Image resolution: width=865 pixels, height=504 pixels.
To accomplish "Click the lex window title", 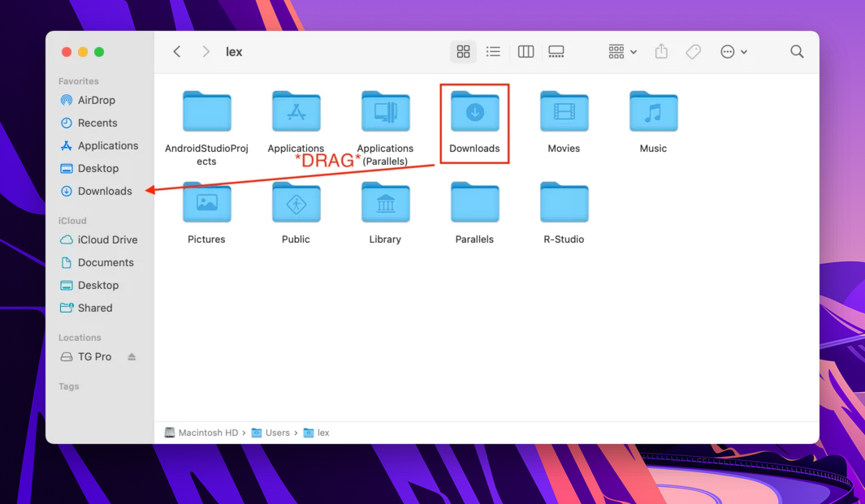I will 234,52.
